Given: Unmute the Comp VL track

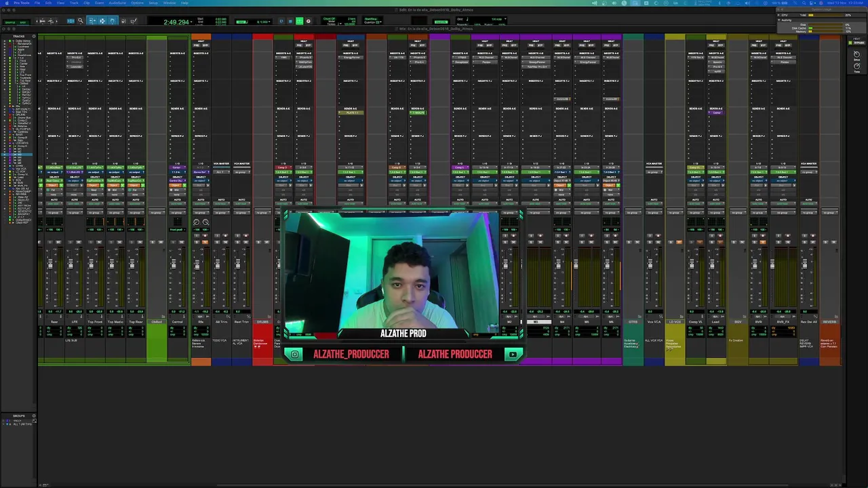Looking at the screenshot, I should [x=700, y=241].
